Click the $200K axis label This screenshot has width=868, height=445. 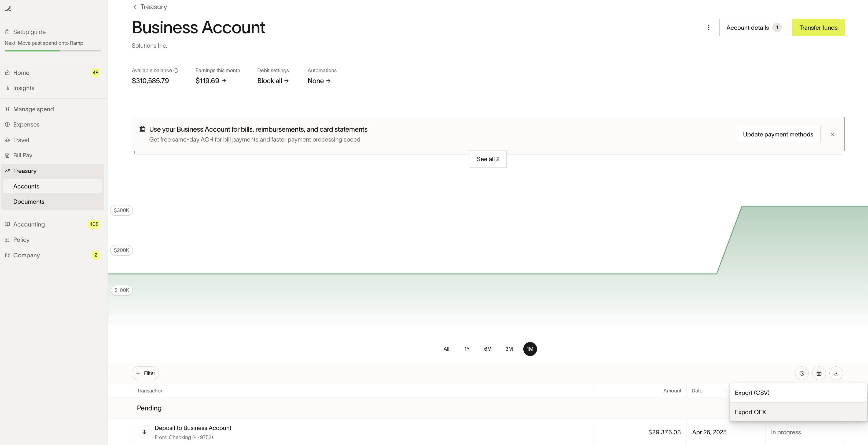[121, 250]
